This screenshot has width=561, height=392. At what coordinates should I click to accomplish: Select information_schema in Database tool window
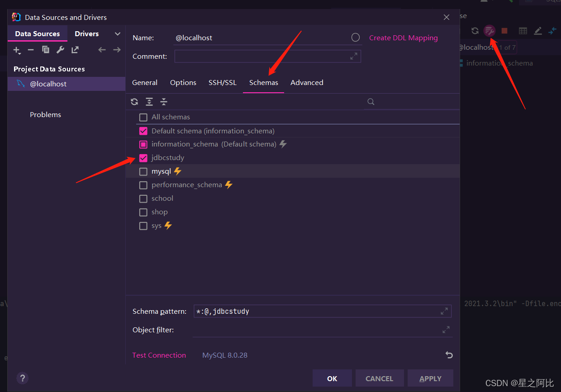[x=499, y=63]
